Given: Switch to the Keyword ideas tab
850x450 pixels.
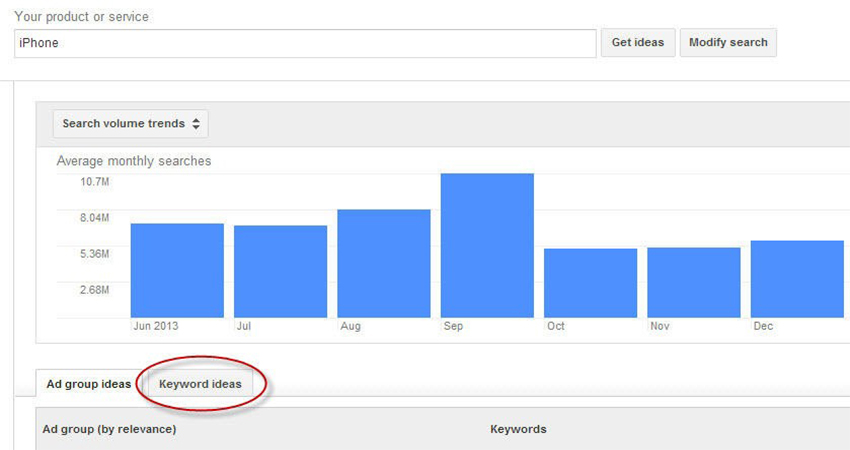Looking at the screenshot, I should (200, 384).
